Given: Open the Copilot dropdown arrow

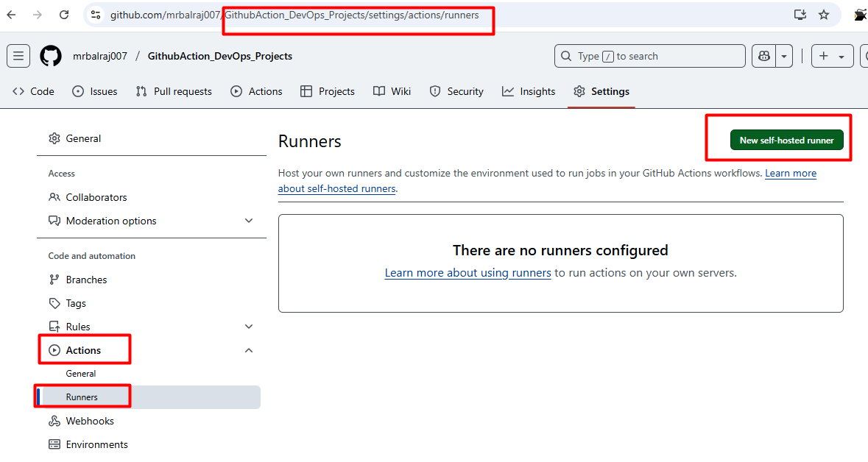Looking at the screenshot, I should pyautogui.click(x=784, y=56).
